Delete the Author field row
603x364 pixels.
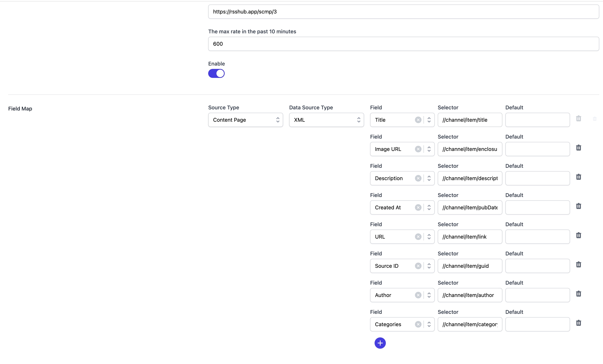point(578,294)
